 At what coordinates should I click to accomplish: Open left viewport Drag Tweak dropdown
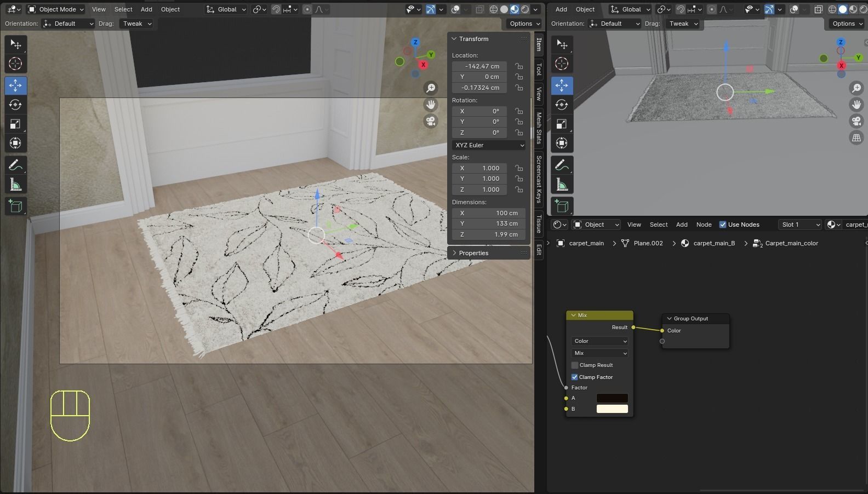point(136,24)
